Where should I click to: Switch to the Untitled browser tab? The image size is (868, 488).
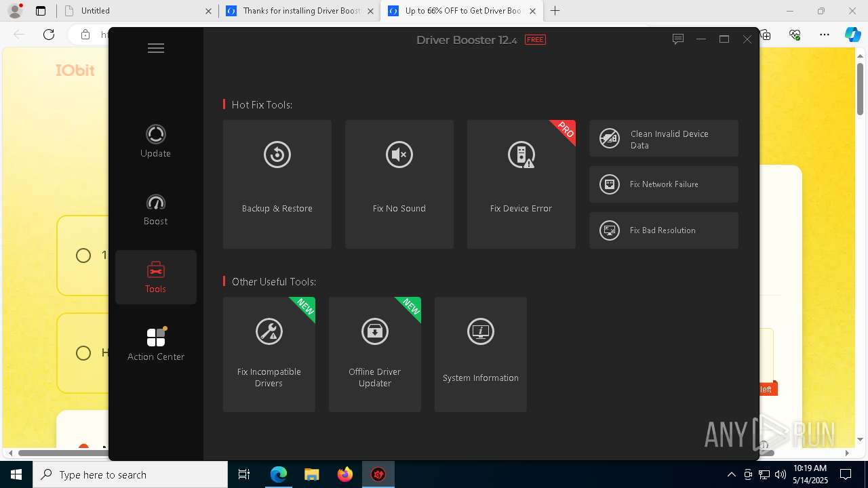[136, 11]
